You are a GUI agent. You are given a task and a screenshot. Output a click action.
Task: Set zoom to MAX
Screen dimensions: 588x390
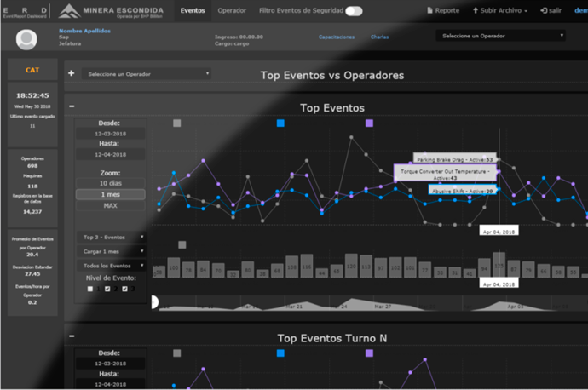click(x=110, y=206)
